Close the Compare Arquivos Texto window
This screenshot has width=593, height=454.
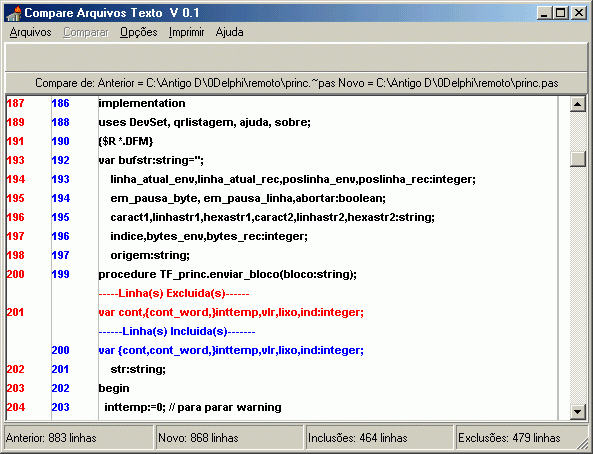pos(578,13)
